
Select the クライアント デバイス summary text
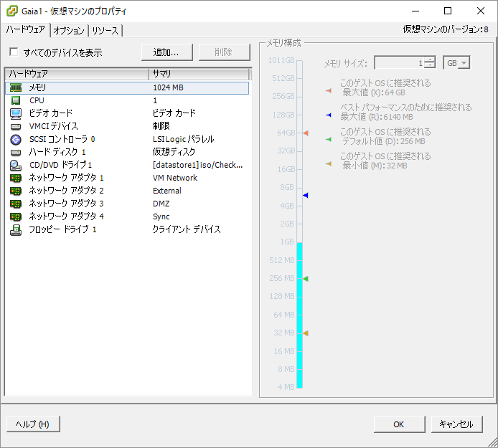(187, 229)
